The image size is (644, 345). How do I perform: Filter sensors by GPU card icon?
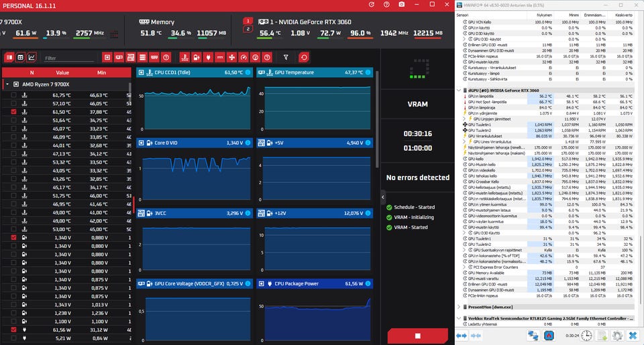pos(119,58)
